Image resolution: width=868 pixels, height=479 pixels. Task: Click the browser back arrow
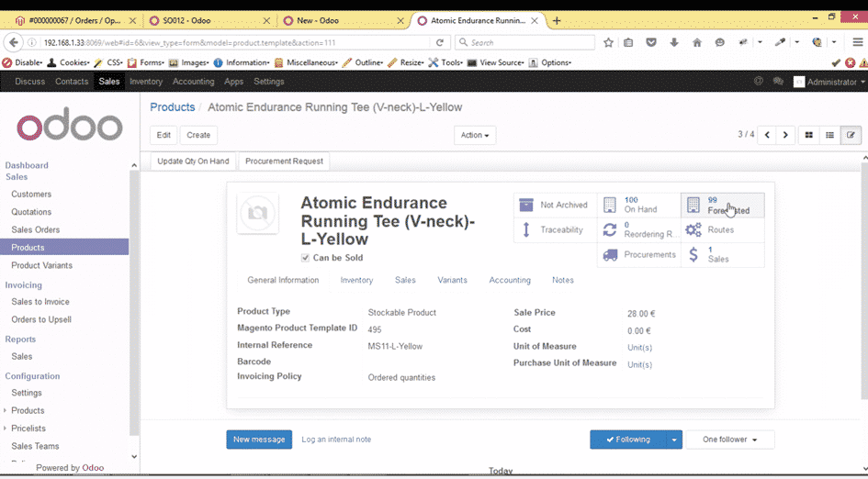click(13, 42)
